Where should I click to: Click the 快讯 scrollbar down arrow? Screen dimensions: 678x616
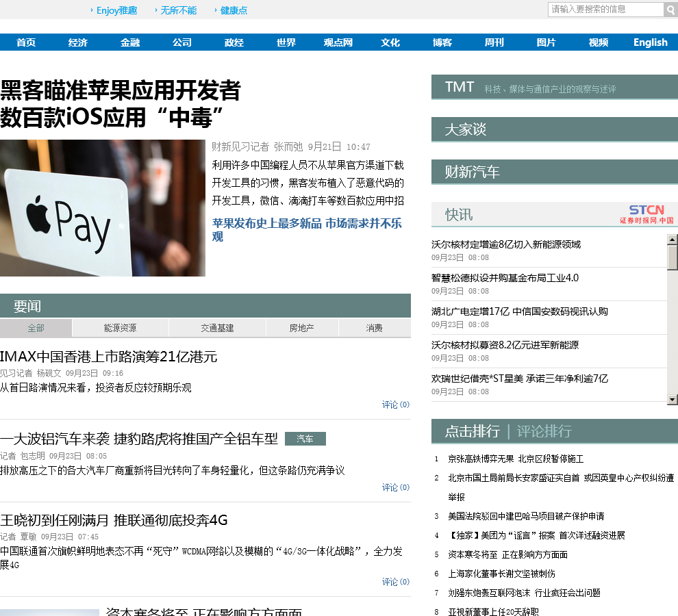673,400
